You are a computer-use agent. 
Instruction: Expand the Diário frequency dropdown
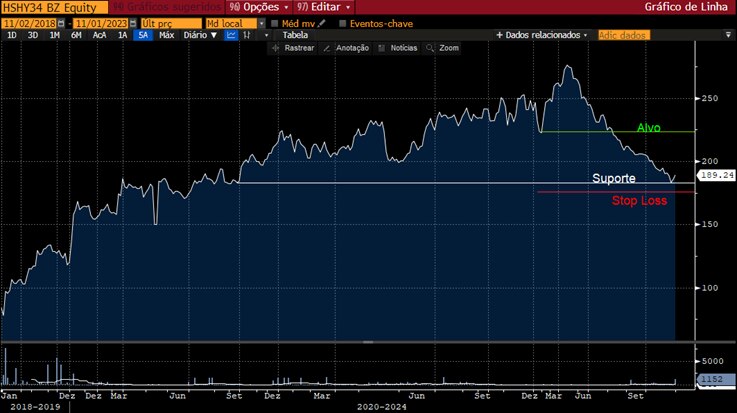coord(201,35)
